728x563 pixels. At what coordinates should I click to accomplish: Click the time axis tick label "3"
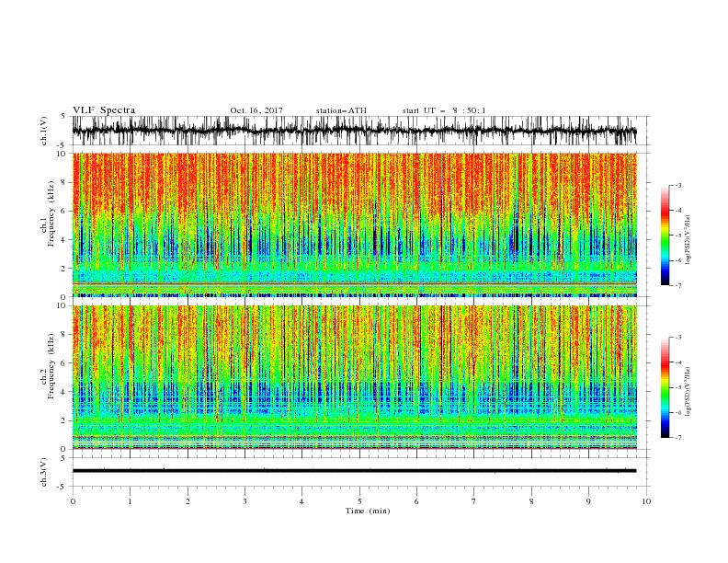(245, 501)
